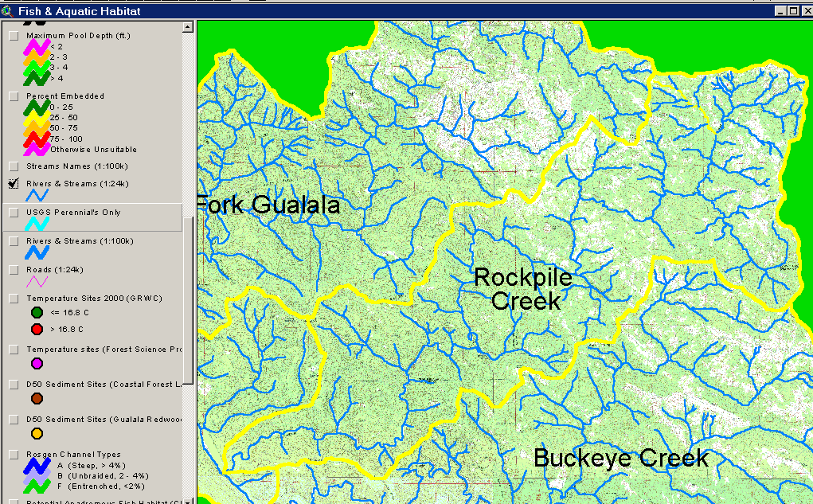Click the brown circle under D50 Sediment Sites (Coastal Forest)

[x=37, y=398]
